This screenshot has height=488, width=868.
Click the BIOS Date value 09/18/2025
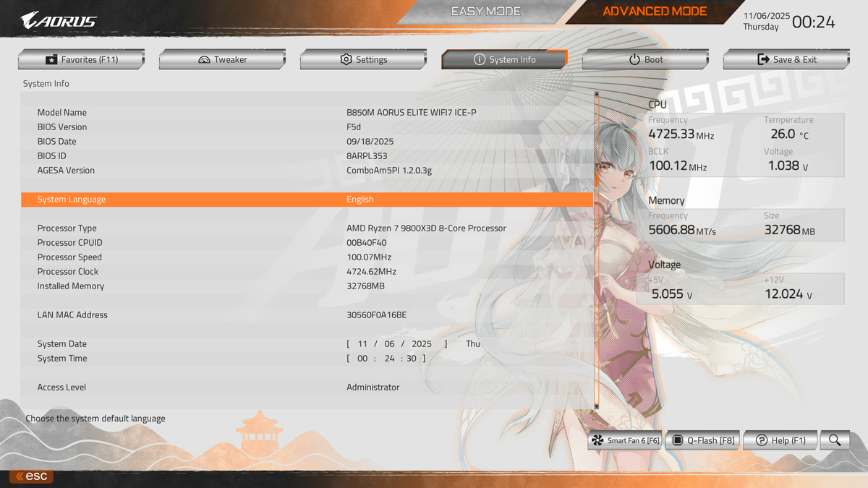point(370,142)
